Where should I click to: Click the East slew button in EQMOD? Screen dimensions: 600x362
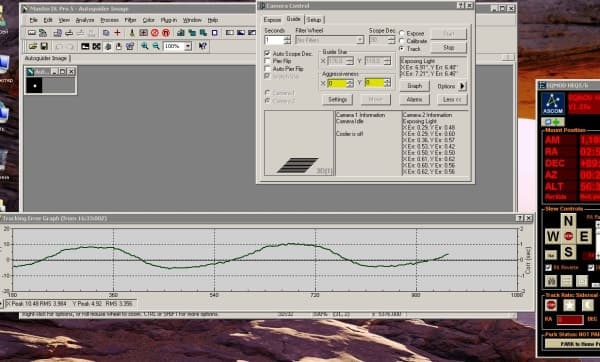tap(584, 236)
